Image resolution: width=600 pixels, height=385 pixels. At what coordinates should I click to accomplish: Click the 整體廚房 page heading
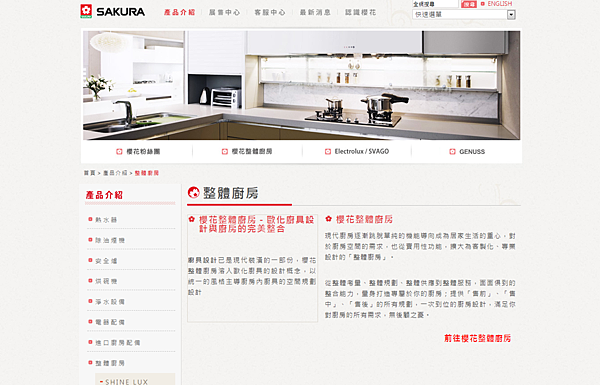(x=230, y=193)
